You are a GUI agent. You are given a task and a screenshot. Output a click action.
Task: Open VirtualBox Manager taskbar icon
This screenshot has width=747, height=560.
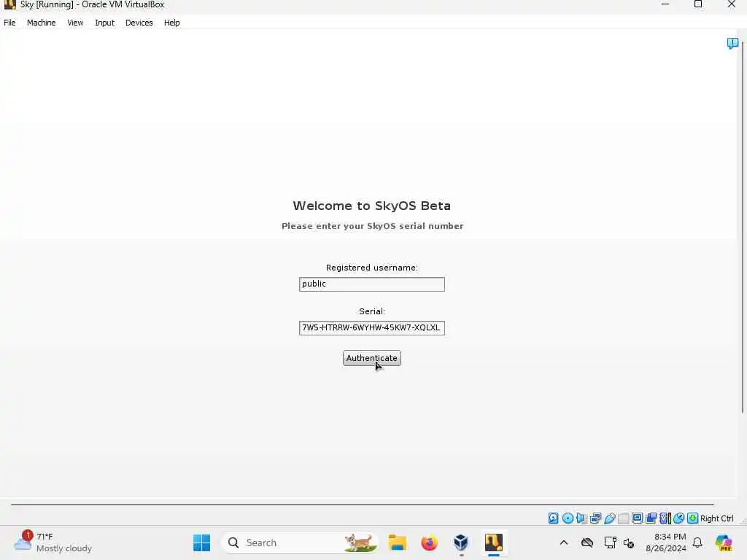[461, 542]
